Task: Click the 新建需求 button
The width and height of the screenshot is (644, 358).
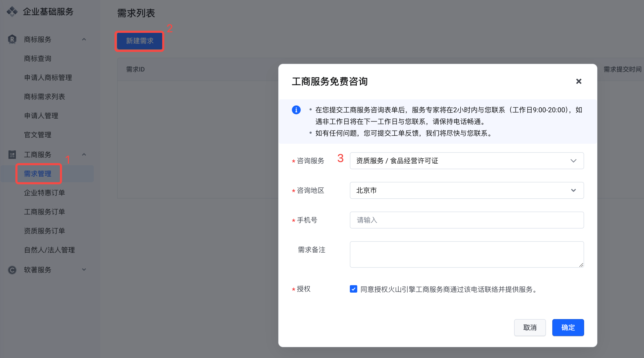Action: (x=140, y=41)
